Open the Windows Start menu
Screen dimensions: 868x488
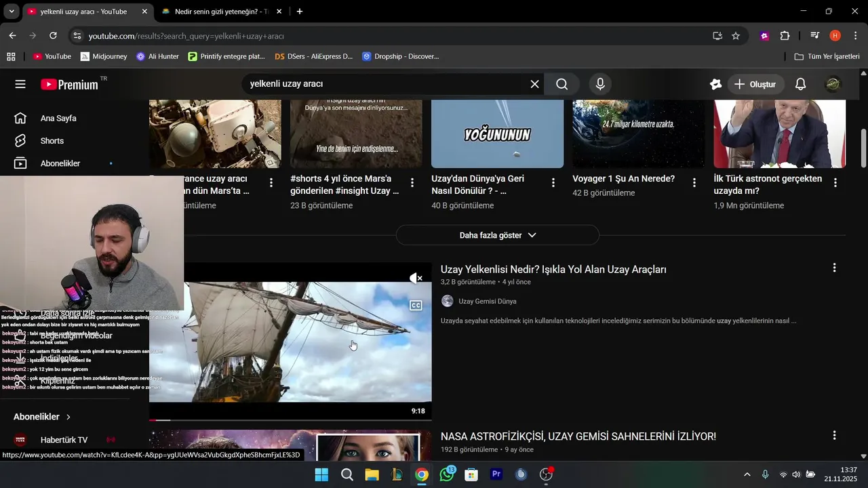coord(321,474)
